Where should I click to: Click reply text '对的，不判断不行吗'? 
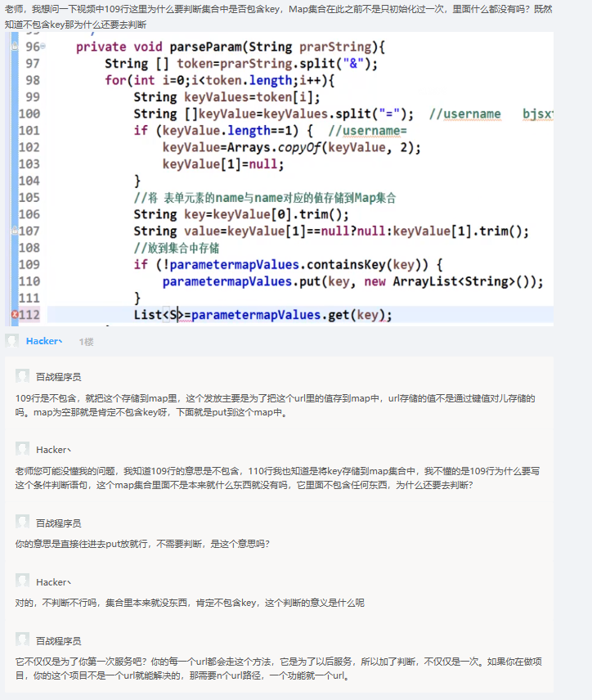point(190,603)
